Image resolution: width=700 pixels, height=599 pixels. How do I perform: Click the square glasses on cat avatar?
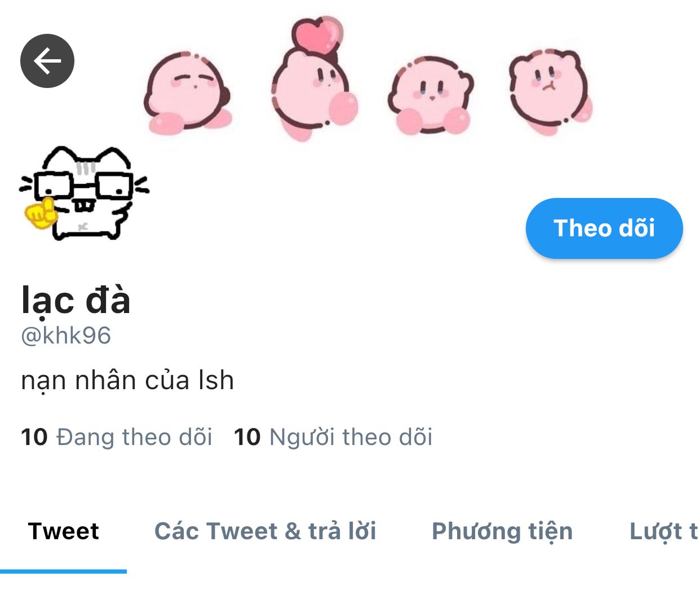tap(83, 186)
